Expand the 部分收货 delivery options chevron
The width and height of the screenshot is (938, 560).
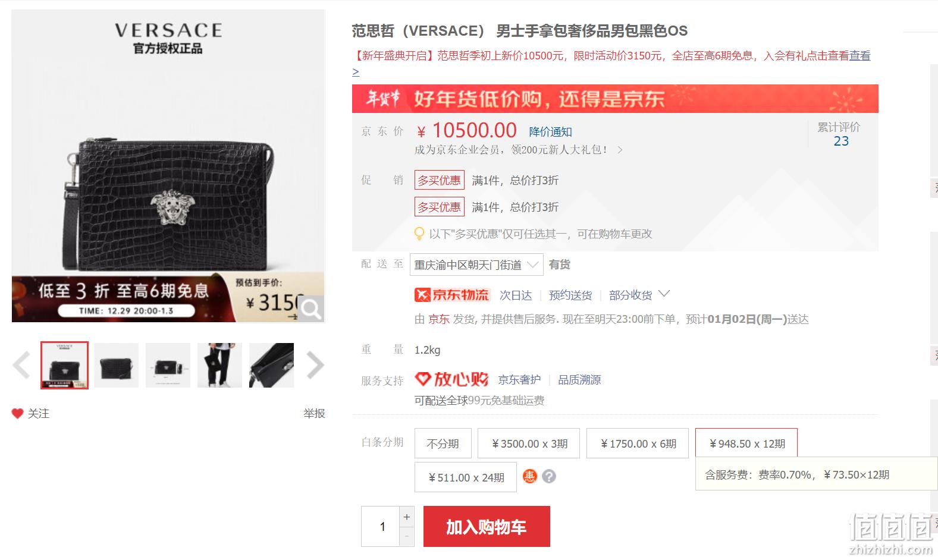coord(664,294)
